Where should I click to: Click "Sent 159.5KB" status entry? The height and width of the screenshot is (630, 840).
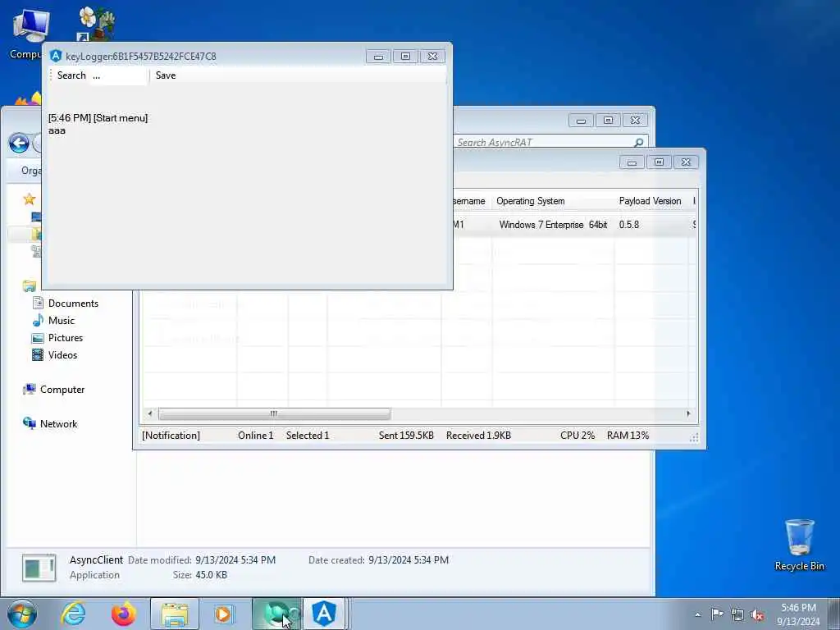[x=406, y=436]
